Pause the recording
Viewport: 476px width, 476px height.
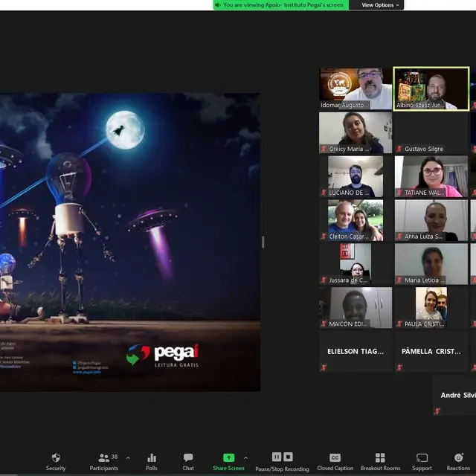(277, 457)
